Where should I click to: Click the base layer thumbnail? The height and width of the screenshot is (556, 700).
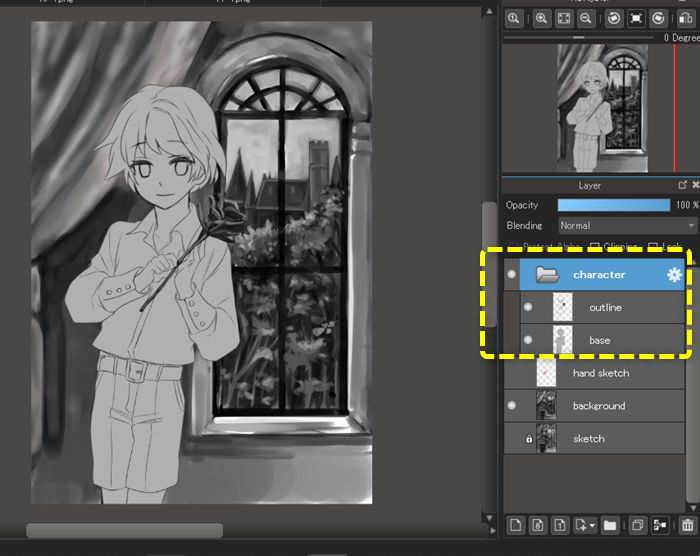tap(562, 340)
